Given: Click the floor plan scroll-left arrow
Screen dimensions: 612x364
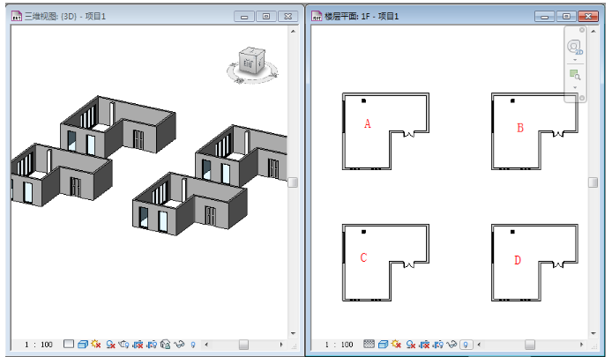Looking at the screenshot, I should (479, 345).
